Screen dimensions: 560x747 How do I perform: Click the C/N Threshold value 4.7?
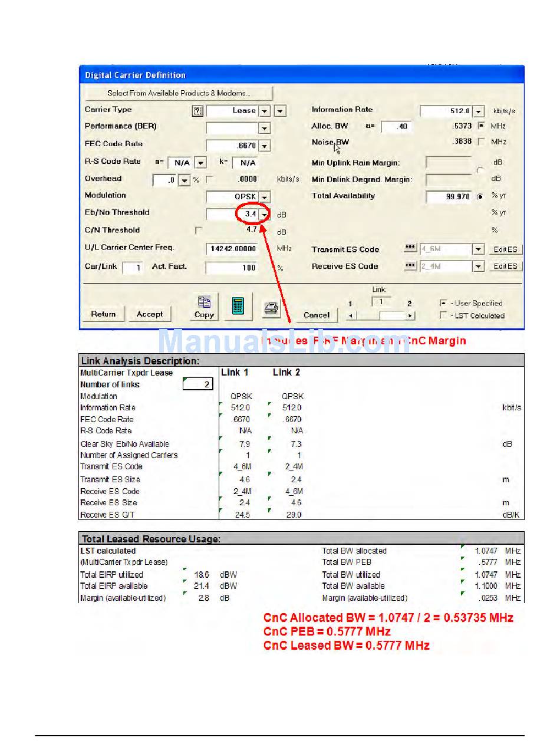pos(252,229)
